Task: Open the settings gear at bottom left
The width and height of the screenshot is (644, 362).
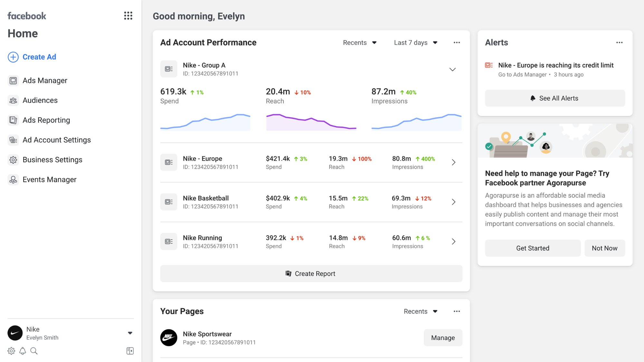Action: (12, 351)
